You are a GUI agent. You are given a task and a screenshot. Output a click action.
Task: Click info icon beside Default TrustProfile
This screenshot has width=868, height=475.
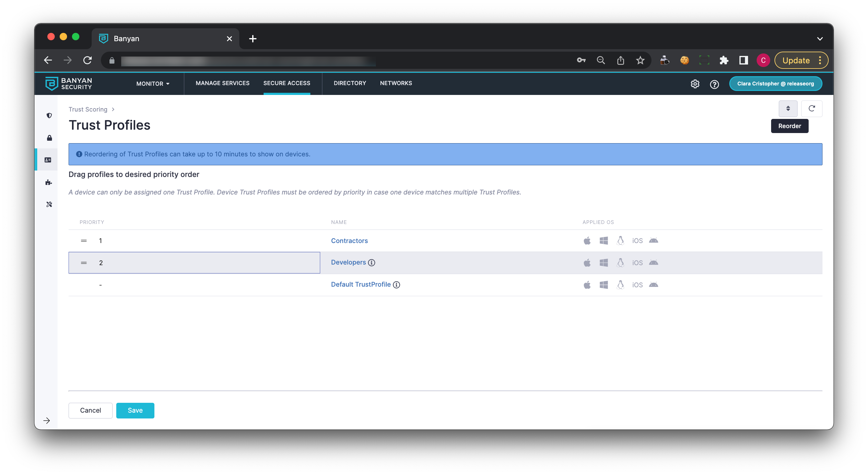click(396, 285)
